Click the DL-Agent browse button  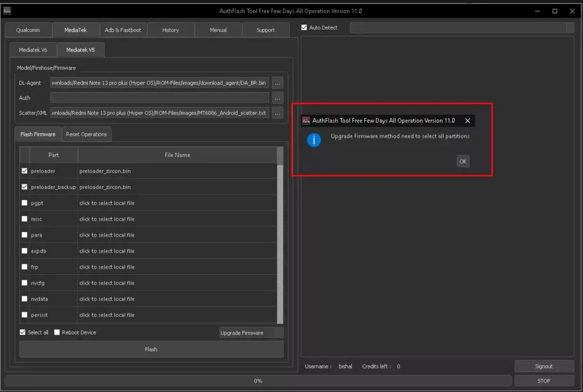point(277,82)
